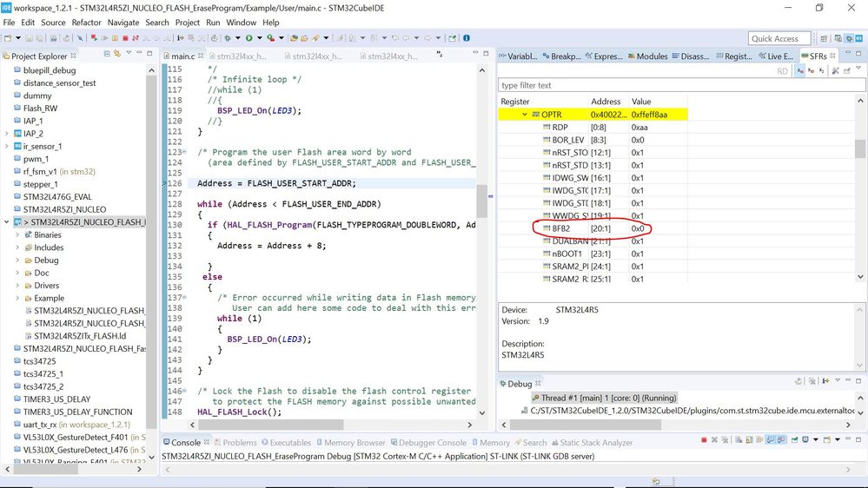Image resolution: width=868 pixels, height=488 pixels.
Task: Select the nBOOT1 register field row
Action: click(593, 254)
